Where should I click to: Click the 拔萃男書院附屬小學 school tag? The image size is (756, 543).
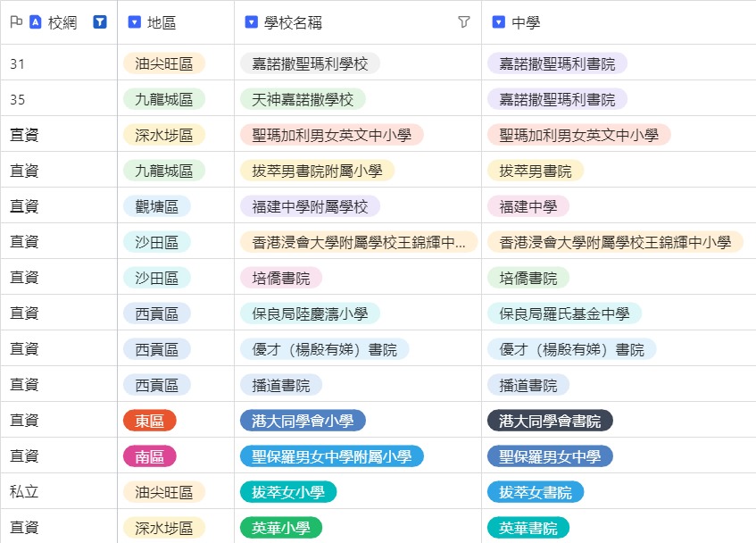[317, 171]
